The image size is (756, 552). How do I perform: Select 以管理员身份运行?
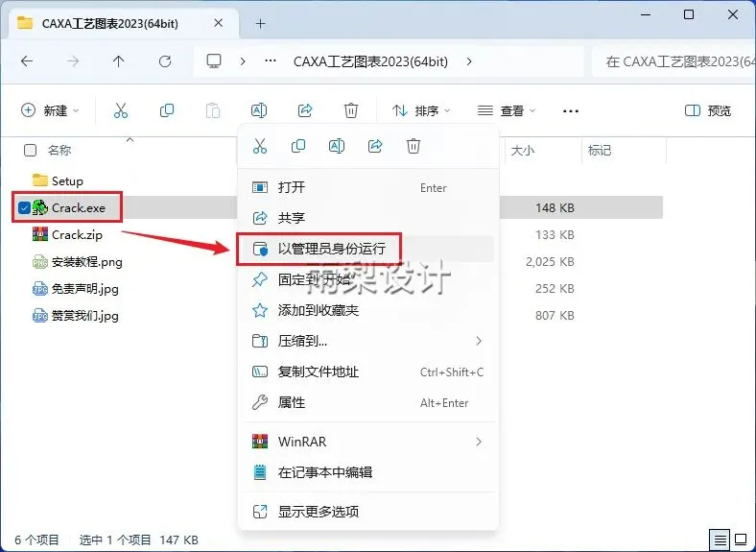(x=367, y=249)
